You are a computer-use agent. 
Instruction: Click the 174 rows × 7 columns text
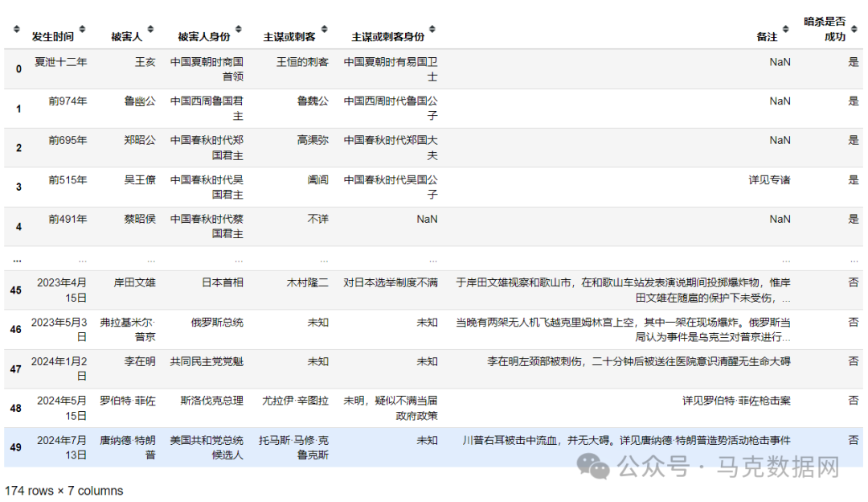coord(62,490)
